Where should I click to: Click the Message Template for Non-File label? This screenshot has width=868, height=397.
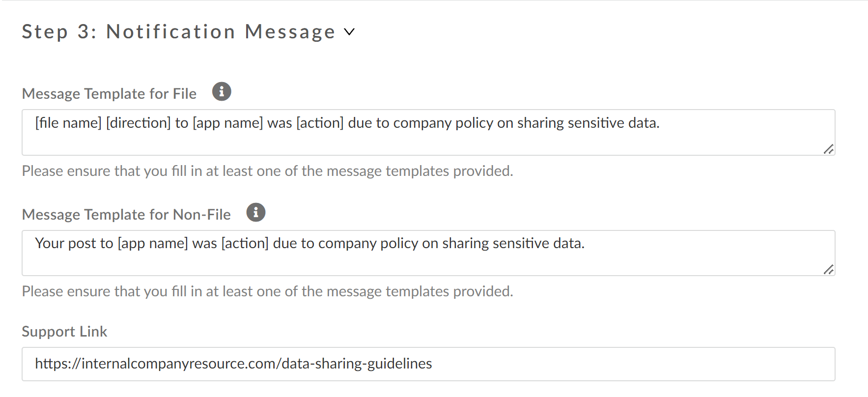coord(126,215)
